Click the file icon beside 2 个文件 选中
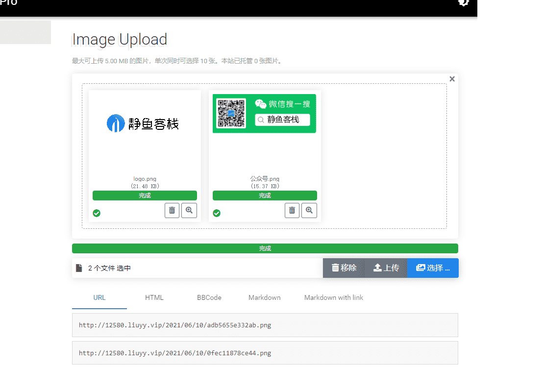 pos(79,268)
